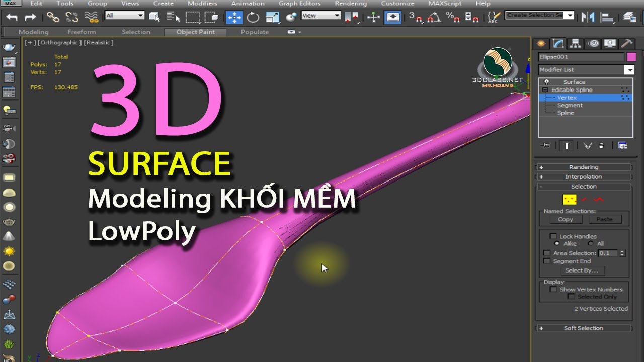
Task: Select the All radio button
Action: click(x=590, y=243)
